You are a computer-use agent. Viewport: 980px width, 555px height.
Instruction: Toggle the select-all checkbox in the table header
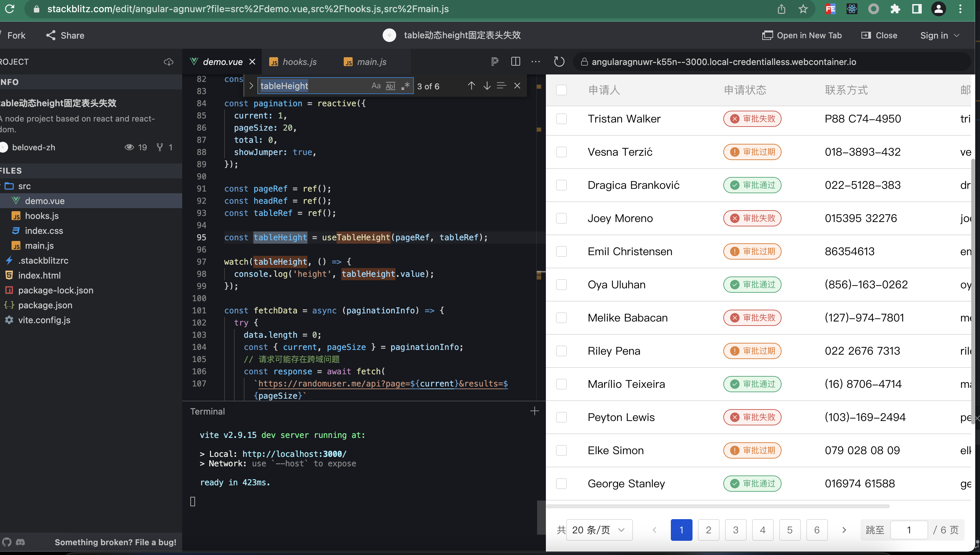pos(561,90)
